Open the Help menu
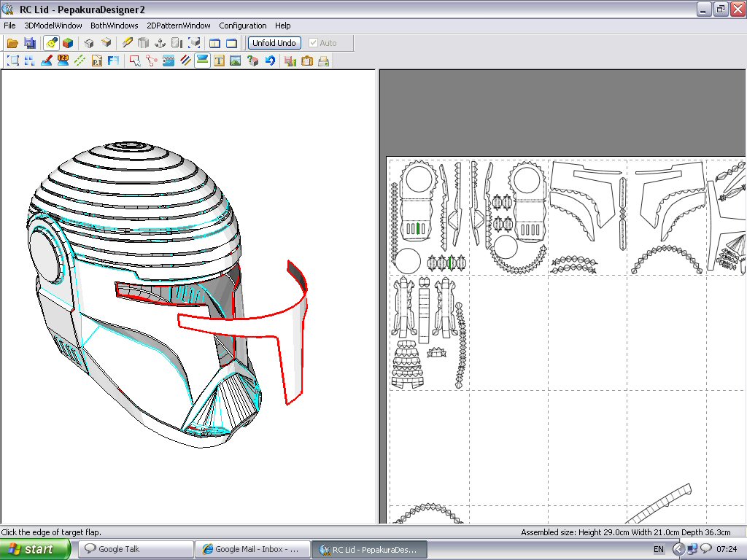747x560 pixels. coord(282,26)
